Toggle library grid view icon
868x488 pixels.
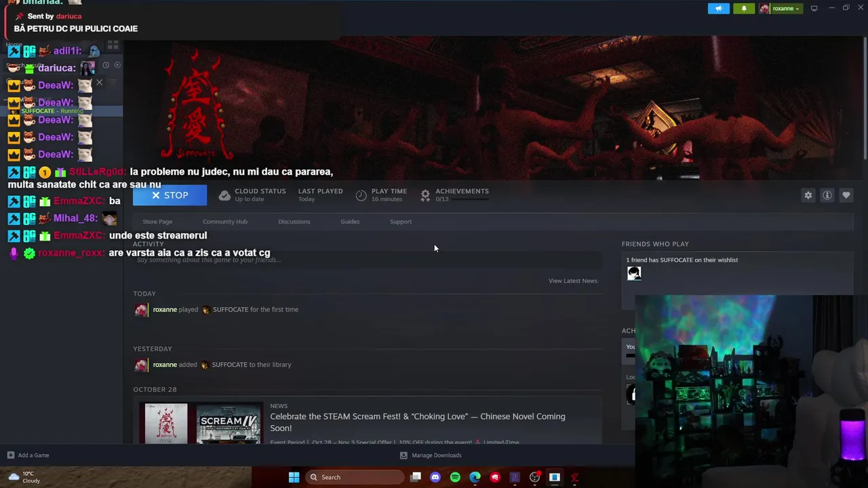pos(113,45)
